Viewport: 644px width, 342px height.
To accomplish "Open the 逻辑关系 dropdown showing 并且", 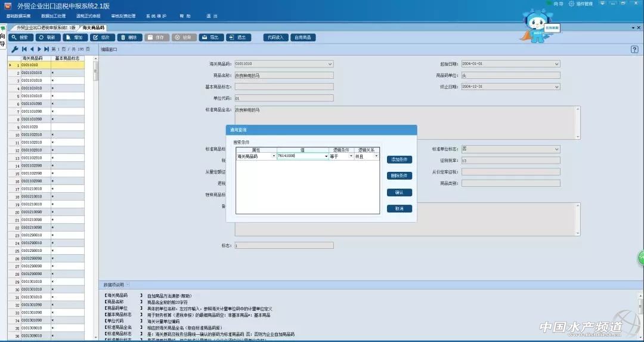I will 376,156.
